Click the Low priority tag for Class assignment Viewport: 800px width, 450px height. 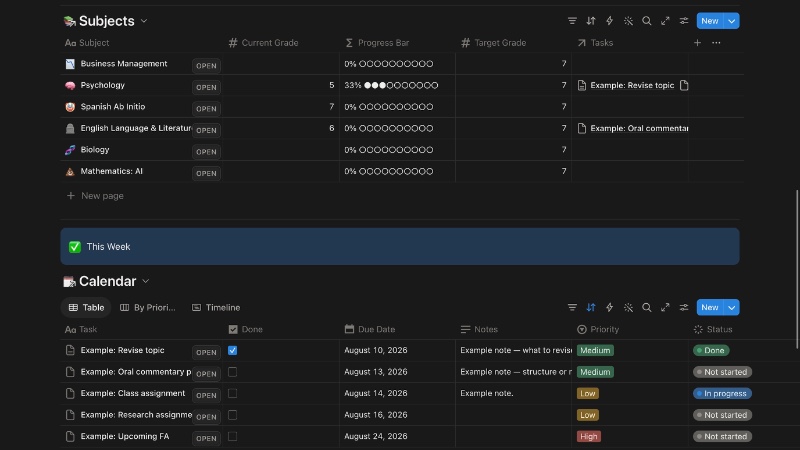point(588,393)
